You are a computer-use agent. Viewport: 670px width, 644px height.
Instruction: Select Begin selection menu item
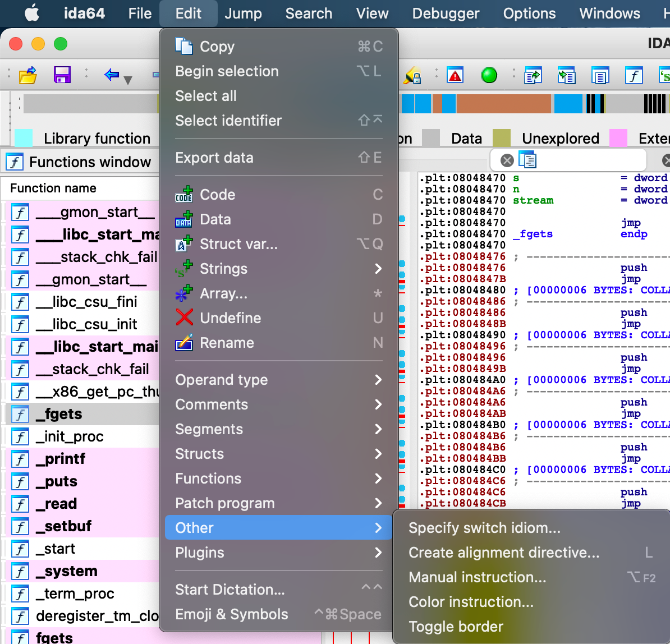(278, 71)
